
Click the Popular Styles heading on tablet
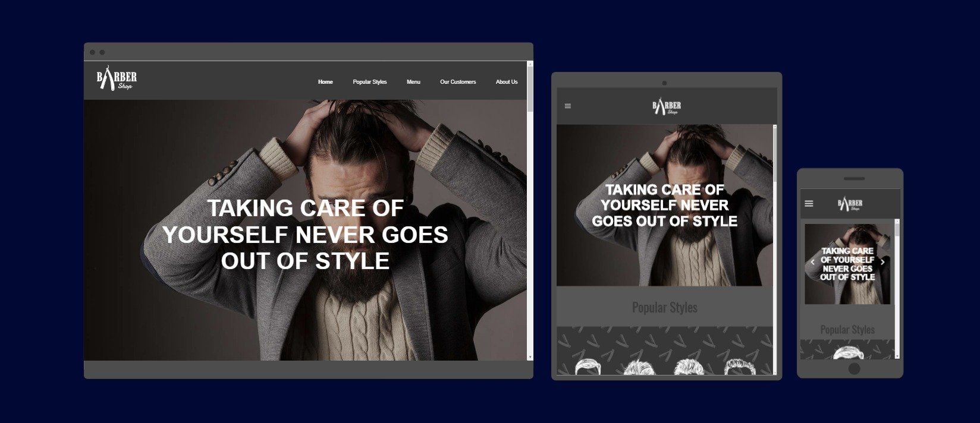pos(665,308)
